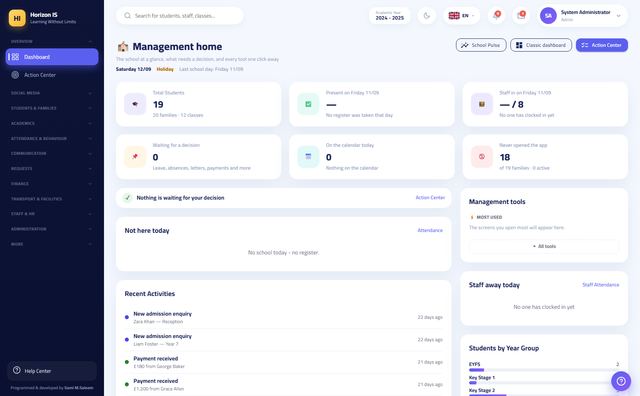Expand the Attendance & Behaviour section
The image size is (640, 396).
[x=52, y=138]
